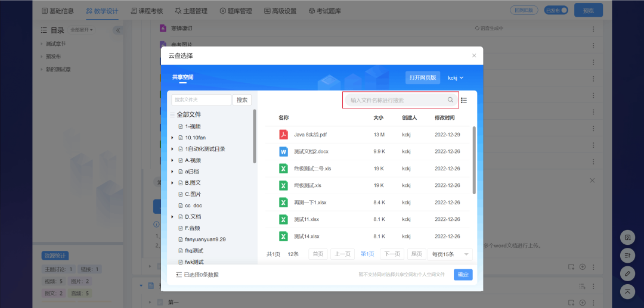Go to the 上一页 page

pos(342,254)
